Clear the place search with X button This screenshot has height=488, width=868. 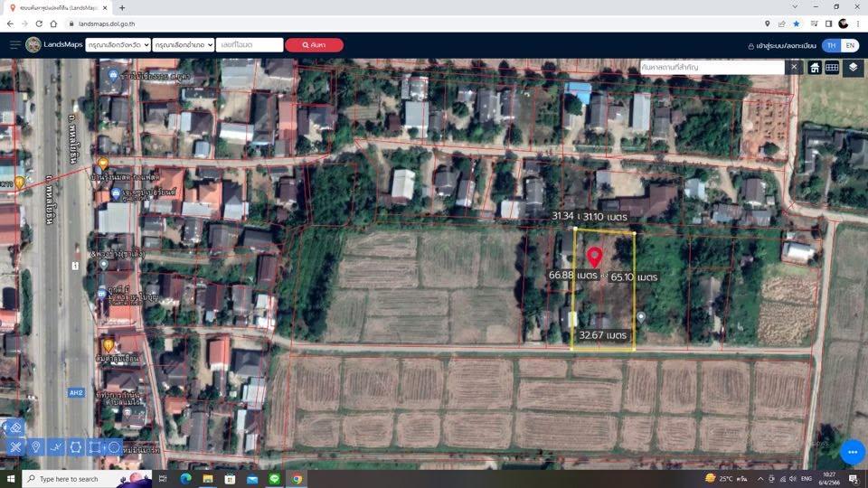[794, 68]
